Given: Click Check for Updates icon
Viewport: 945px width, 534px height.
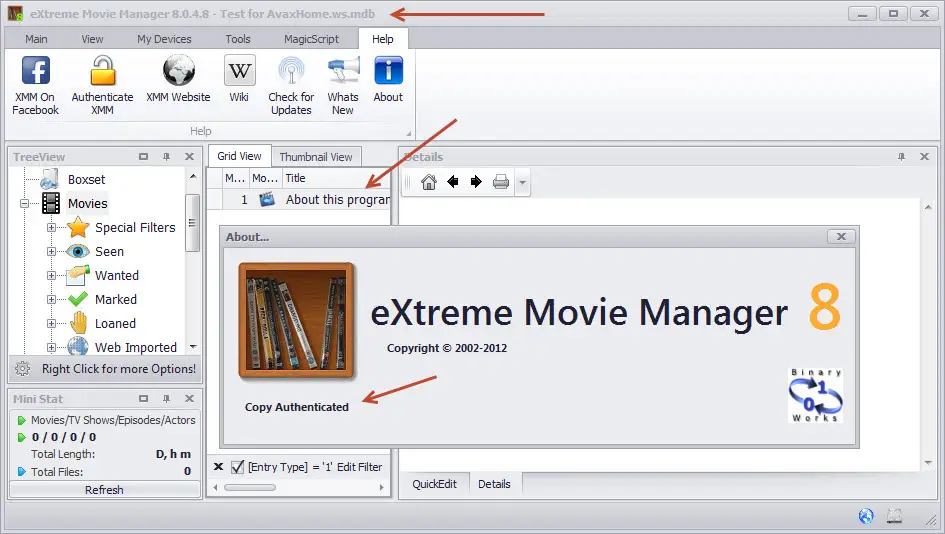Looking at the screenshot, I should [x=291, y=71].
